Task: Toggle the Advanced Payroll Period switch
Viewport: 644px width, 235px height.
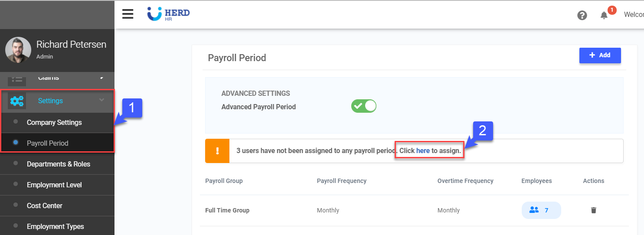Action: tap(363, 106)
